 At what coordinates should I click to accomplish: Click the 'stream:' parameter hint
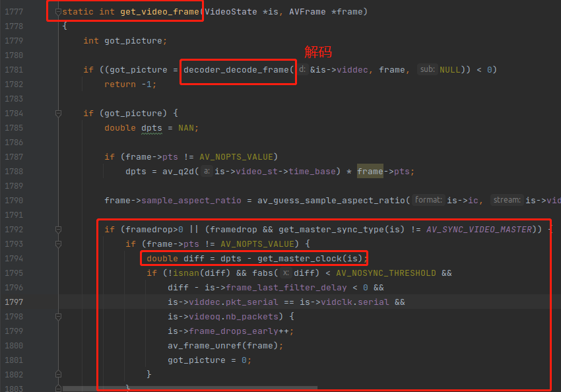click(x=507, y=201)
